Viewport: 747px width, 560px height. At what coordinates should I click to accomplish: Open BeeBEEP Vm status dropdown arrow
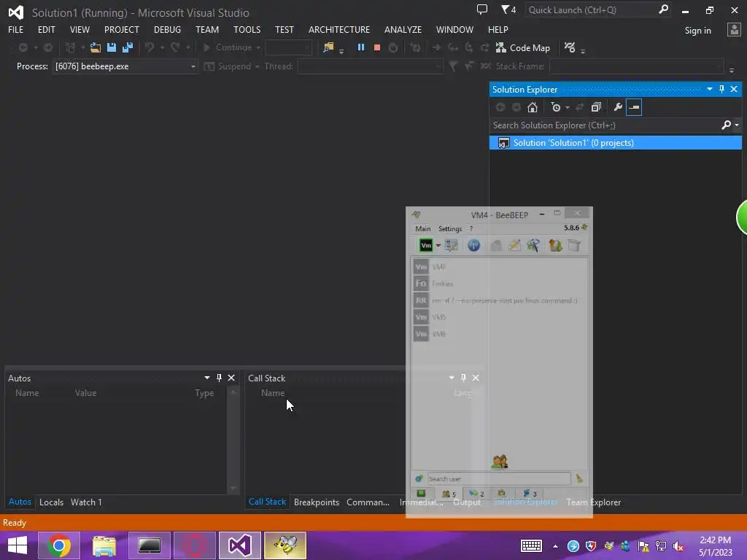point(438,246)
